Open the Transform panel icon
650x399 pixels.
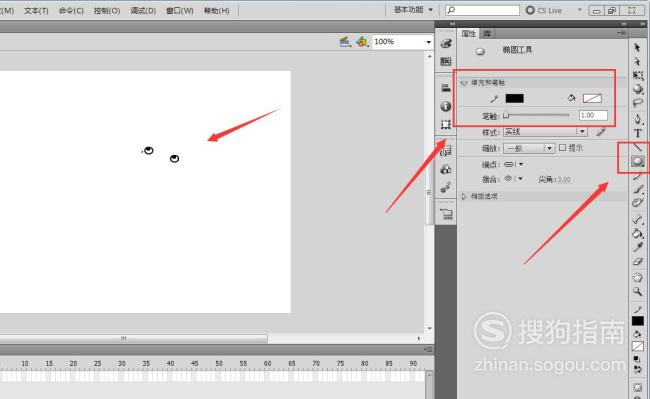point(446,124)
